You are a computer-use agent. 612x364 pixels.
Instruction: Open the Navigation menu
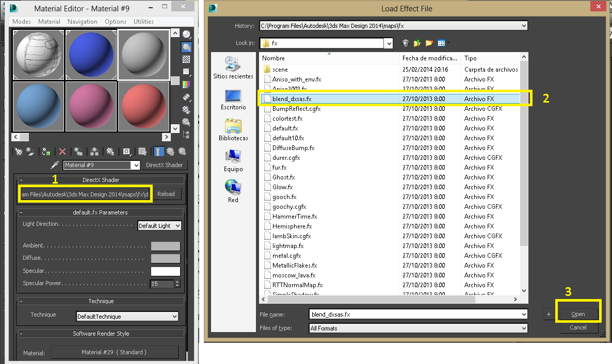83,22
